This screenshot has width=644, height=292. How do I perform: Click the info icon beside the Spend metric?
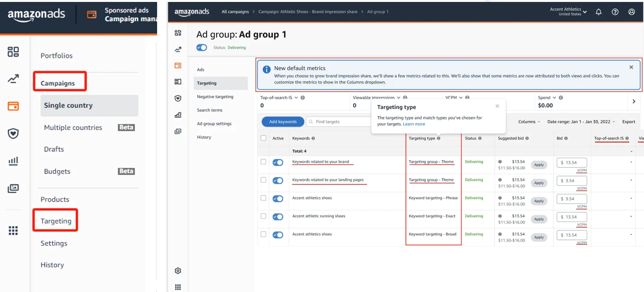coord(561,98)
